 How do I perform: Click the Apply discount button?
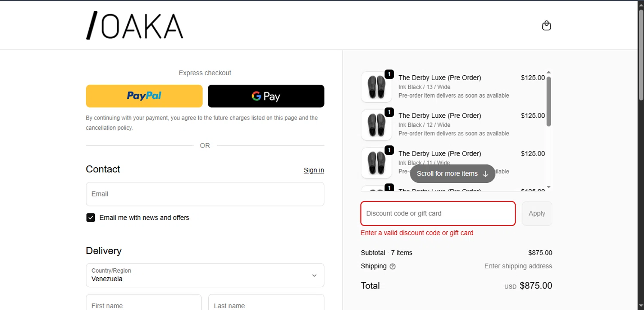pyautogui.click(x=537, y=213)
